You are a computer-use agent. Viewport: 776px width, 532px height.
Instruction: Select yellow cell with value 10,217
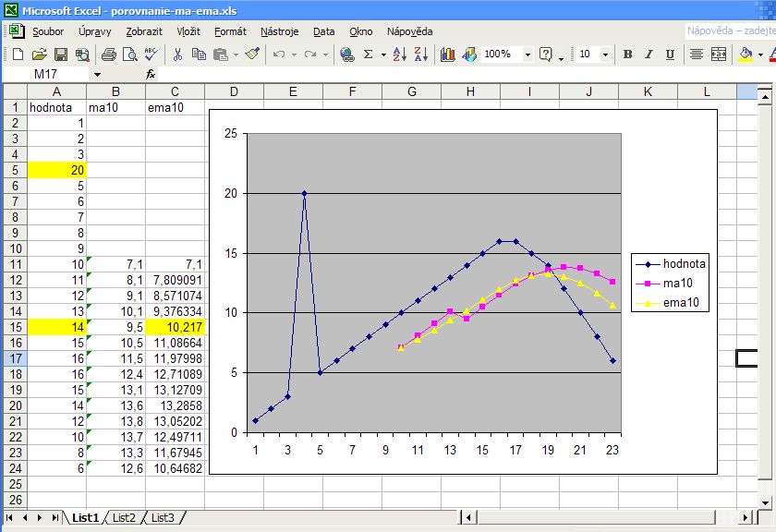coord(176,327)
